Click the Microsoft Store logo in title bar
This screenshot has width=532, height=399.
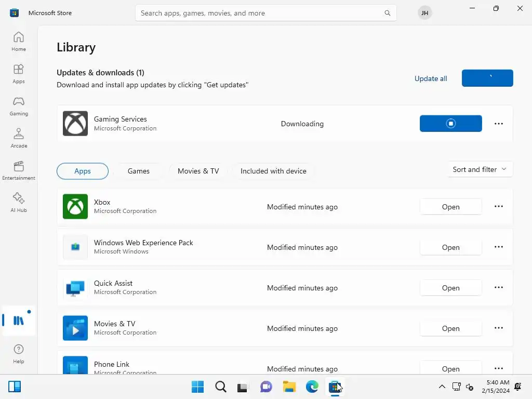coord(14,13)
